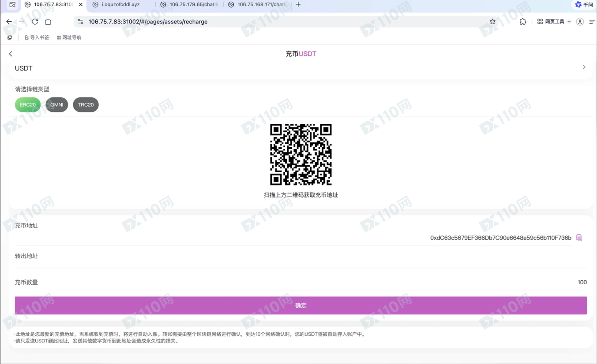Expand the USDT currency selector chevron

coord(584,67)
